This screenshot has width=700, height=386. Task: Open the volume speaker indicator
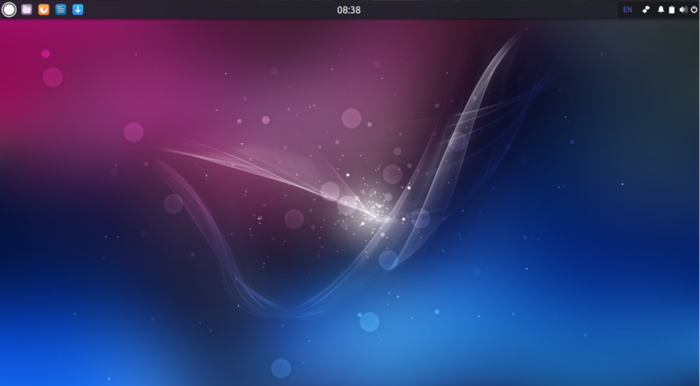683,10
